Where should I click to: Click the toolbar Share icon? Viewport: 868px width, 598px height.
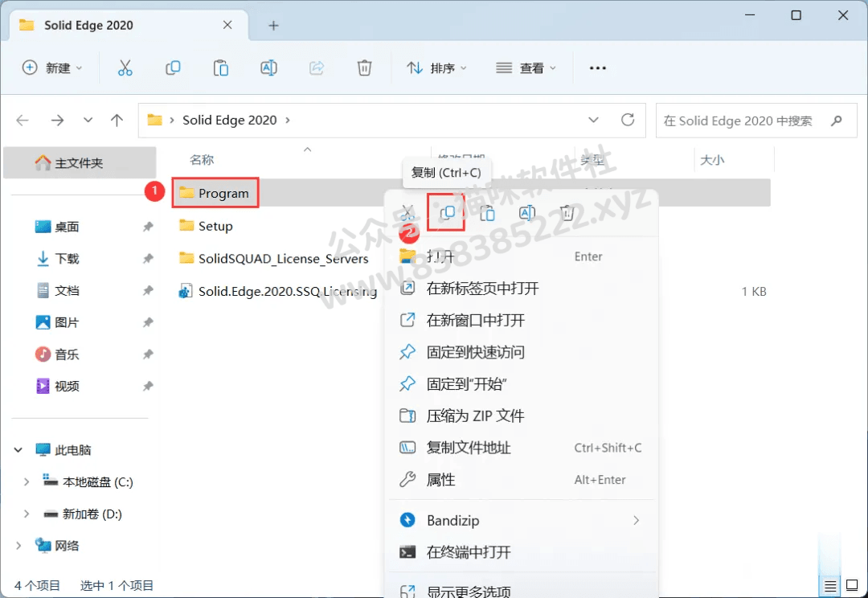point(317,68)
